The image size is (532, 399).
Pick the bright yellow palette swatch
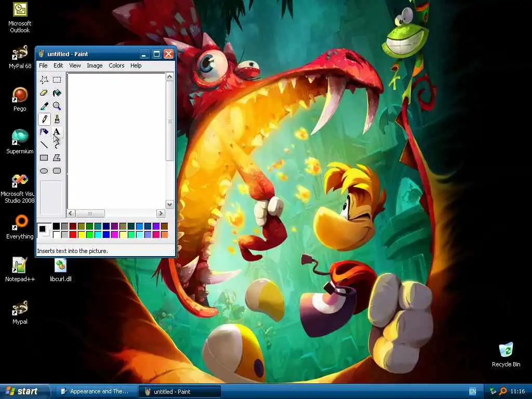82,234
